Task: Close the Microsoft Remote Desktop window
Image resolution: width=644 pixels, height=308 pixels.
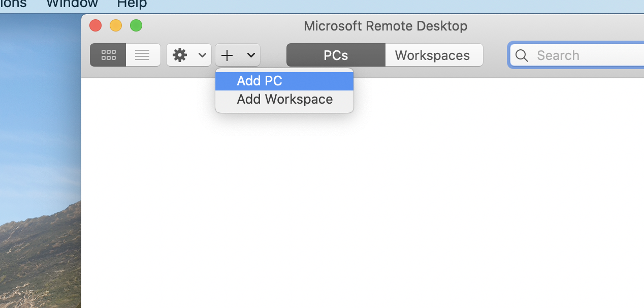Action: click(x=95, y=25)
